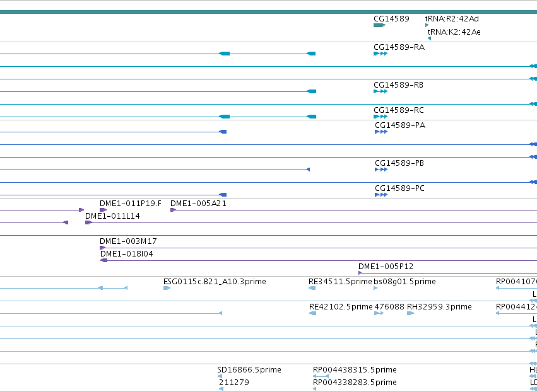Open the tRNA:K2:42Ae label
Viewport: 537px width, 392px height.
(x=454, y=32)
